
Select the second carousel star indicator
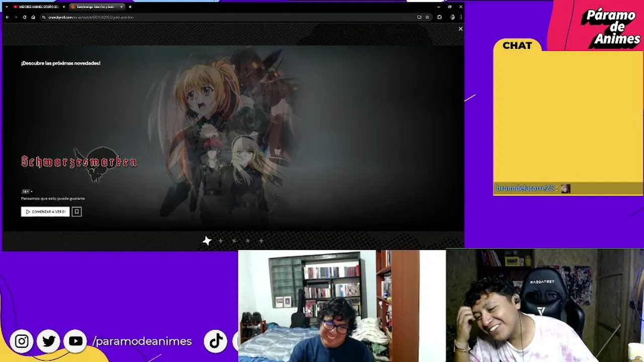point(220,241)
